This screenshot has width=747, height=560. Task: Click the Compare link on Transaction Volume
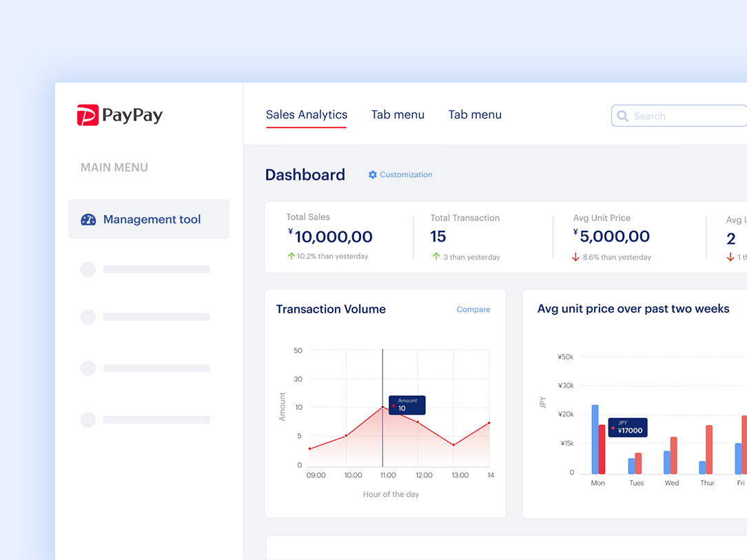[473, 309]
